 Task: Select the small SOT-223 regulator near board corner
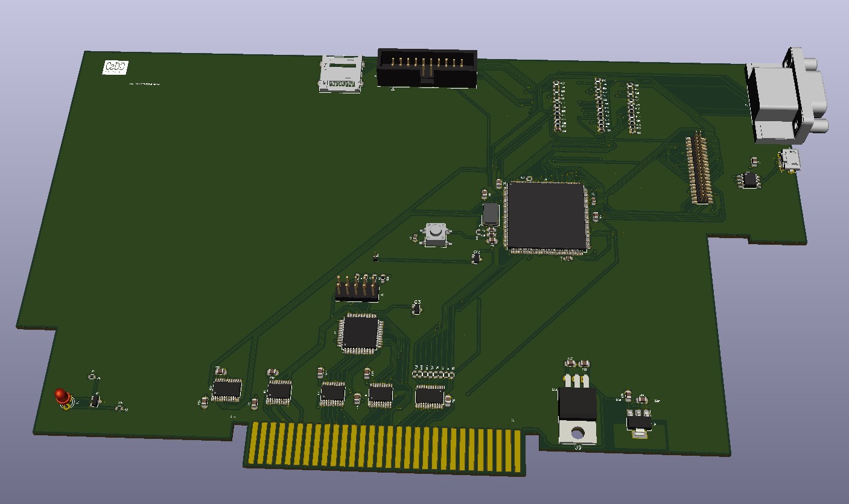(x=640, y=420)
